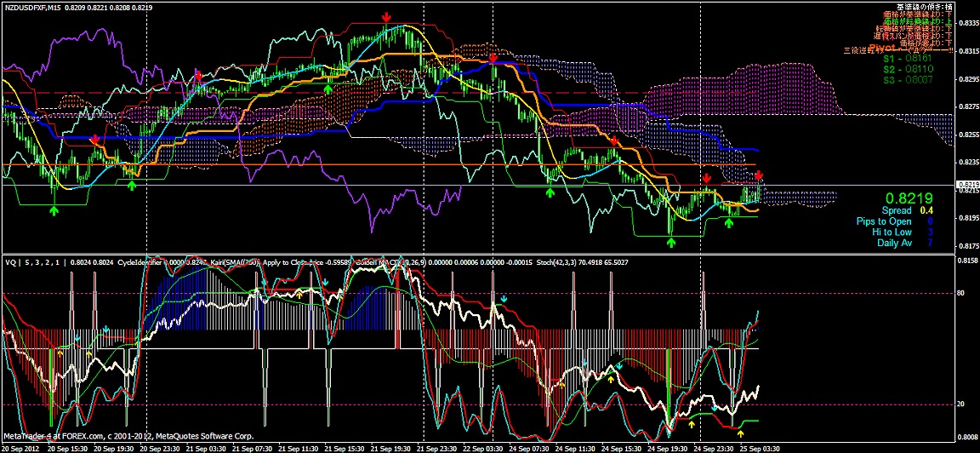Click the Daily Av readout
This screenshot has width=980, height=453.
(x=903, y=243)
